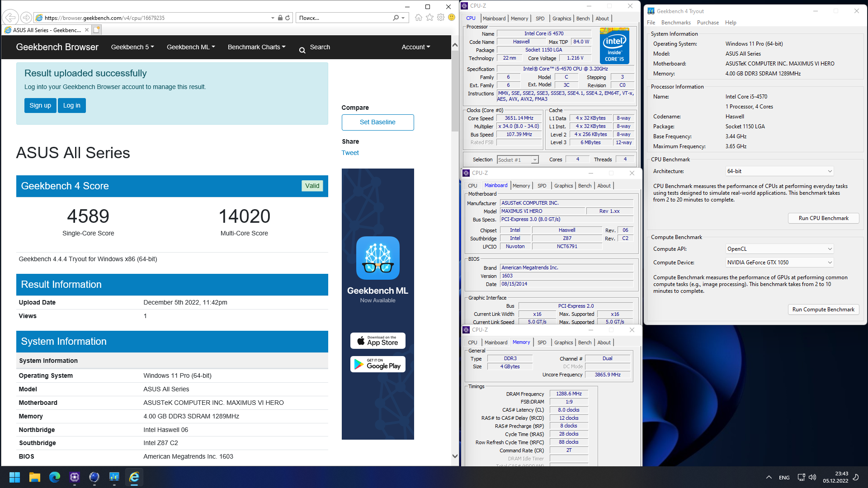Click the Geekbench search magnifier icon

pos(302,50)
